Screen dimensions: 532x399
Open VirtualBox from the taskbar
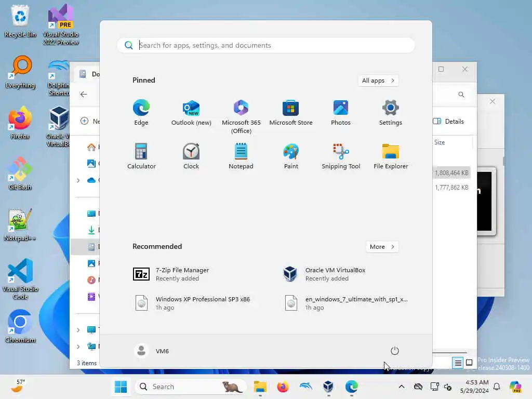coord(328,387)
